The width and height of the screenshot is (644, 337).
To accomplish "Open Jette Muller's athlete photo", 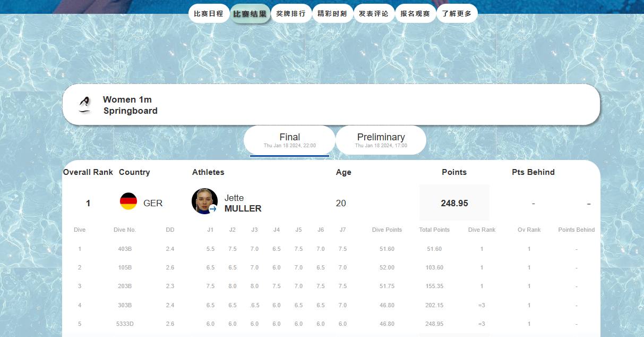I will coord(204,201).
